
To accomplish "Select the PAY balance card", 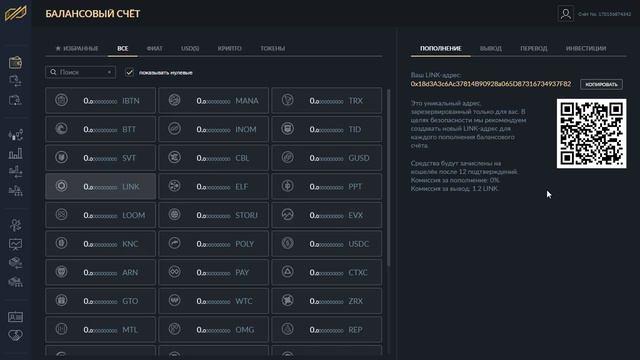I will (x=213, y=272).
